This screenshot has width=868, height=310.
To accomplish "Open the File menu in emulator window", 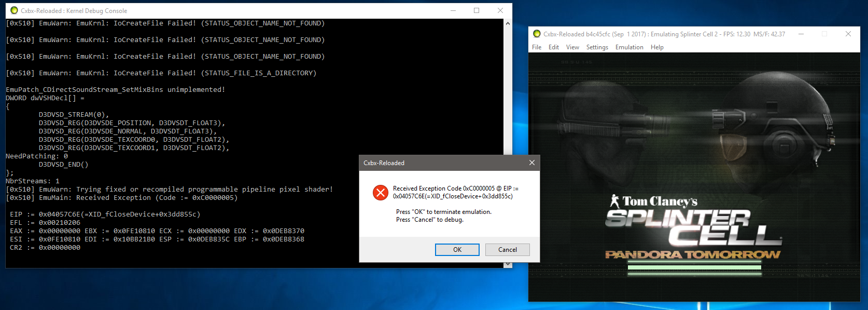I will 537,47.
